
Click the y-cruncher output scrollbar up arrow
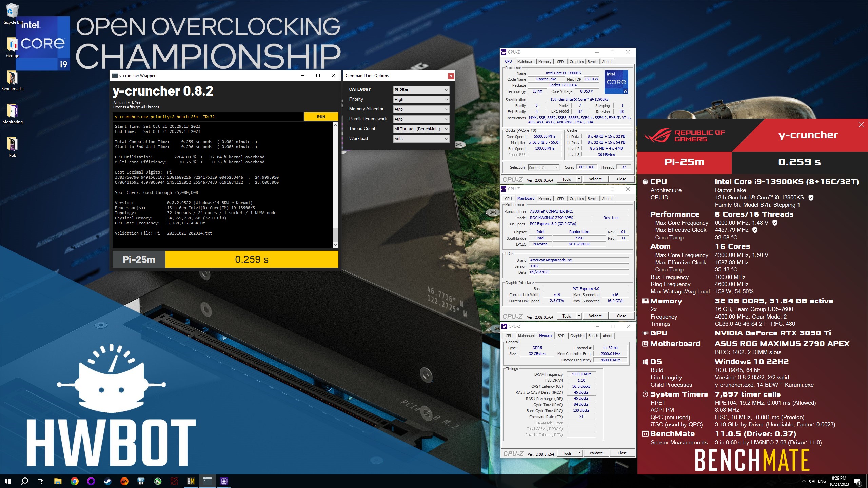click(x=335, y=125)
